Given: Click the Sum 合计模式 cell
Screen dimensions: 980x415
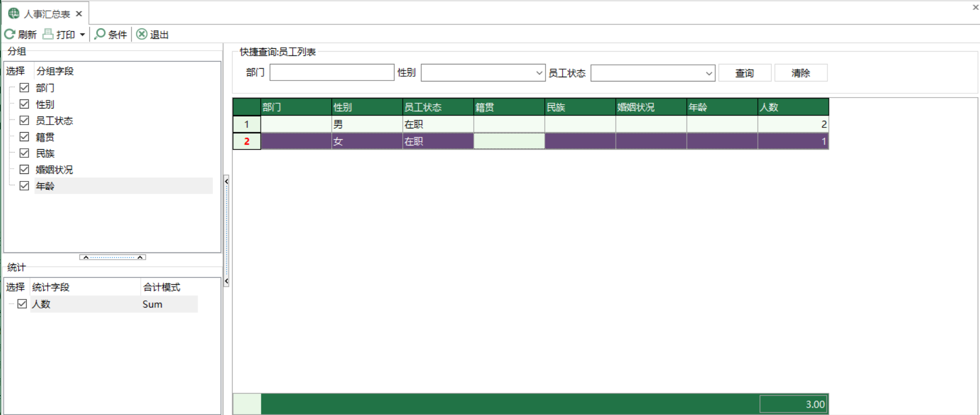Looking at the screenshot, I should (169, 304).
